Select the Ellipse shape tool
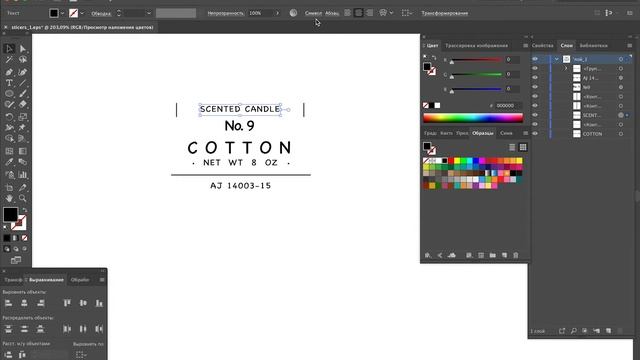 click(9, 93)
